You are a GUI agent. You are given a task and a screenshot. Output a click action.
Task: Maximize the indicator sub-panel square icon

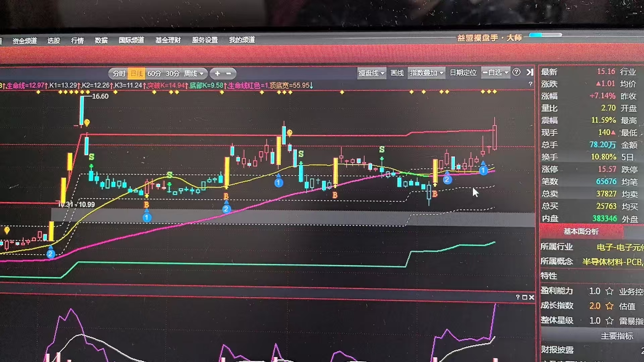point(525,297)
